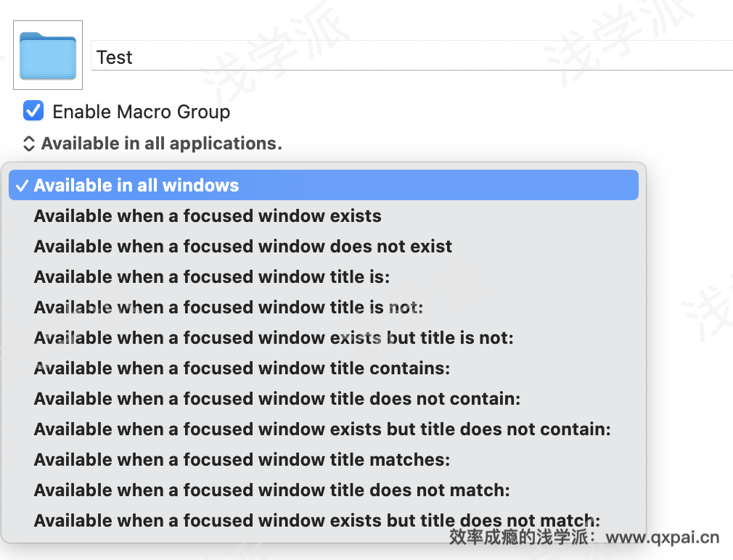The image size is (733, 560).
Task: Select 'focused window title is:' option
Action: tap(212, 276)
